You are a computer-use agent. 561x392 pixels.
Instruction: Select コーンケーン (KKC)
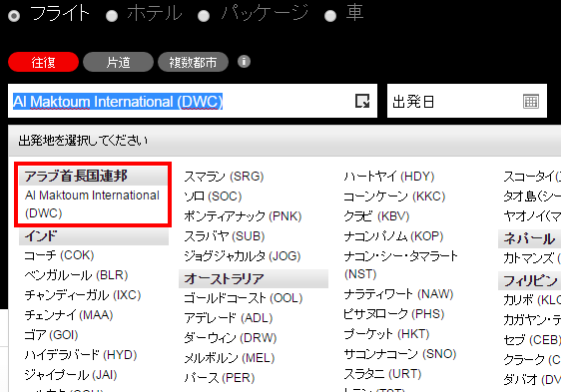point(394,196)
